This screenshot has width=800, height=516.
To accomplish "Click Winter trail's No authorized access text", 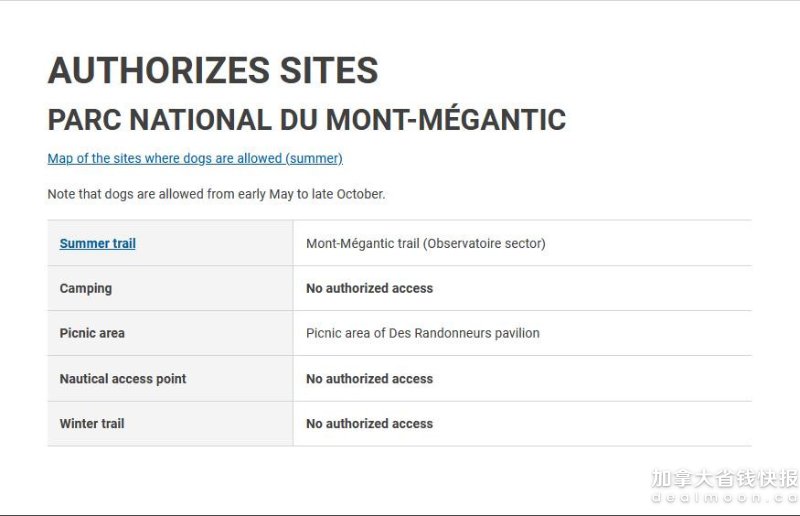I will (369, 424).
